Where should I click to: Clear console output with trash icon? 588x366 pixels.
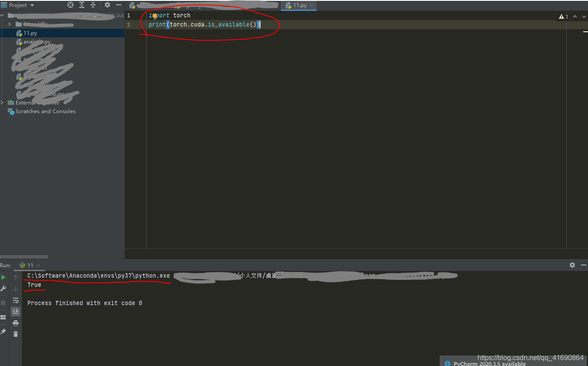16,334
